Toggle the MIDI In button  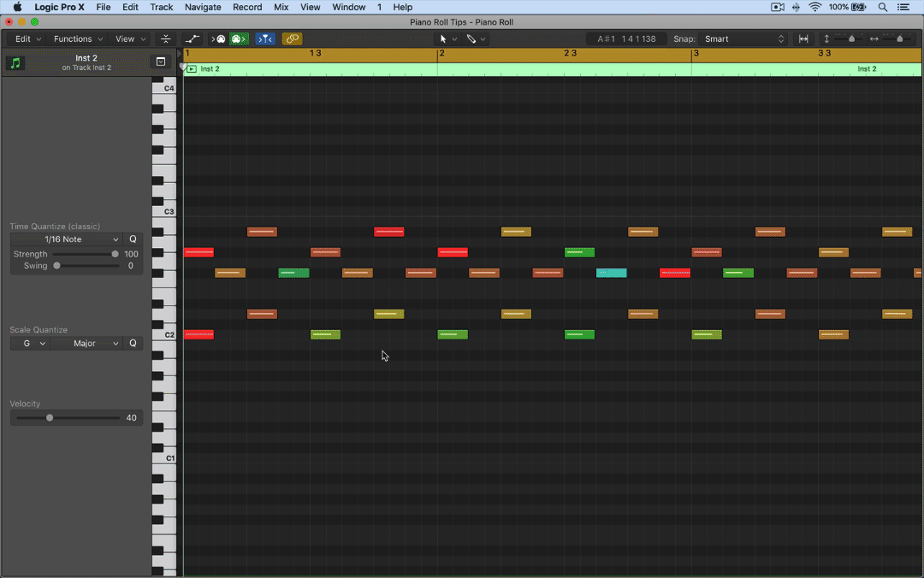pos(219,39)
